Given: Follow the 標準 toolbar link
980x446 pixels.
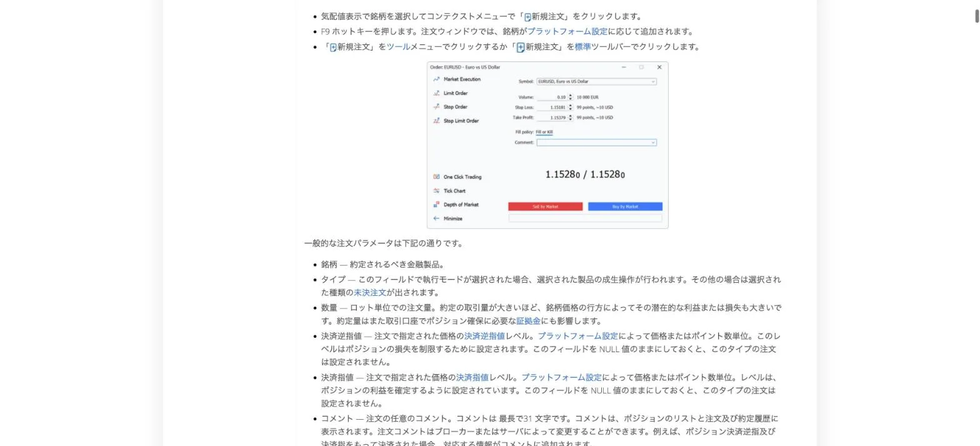Looking at the screenshot, I should [582, 47].
